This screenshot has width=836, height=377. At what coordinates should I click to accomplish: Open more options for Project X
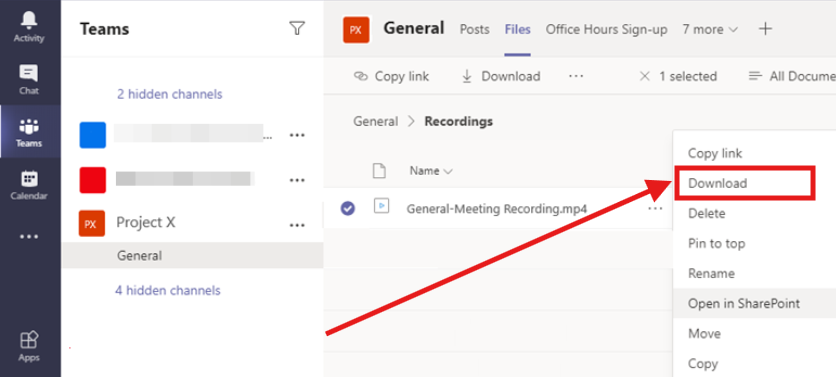297,225
